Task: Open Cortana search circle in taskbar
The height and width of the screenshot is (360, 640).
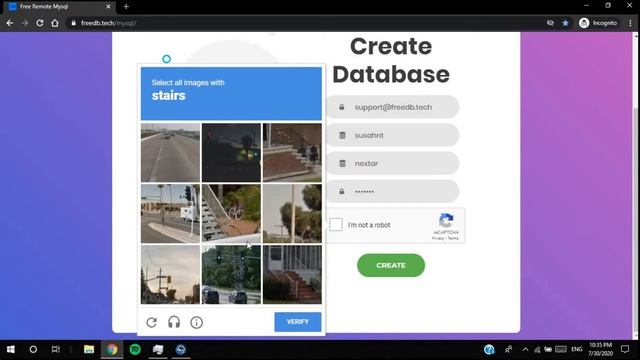Action: [33, 349]
